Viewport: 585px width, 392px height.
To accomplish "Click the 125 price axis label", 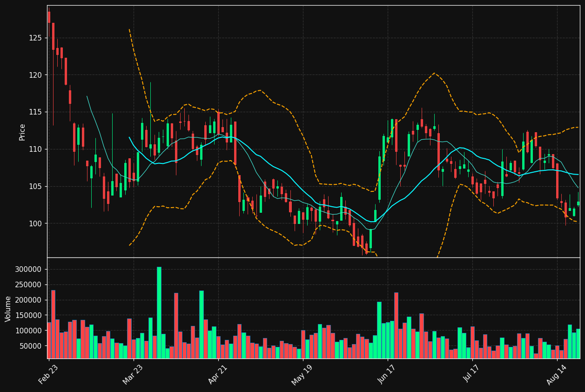I will (x=36, y=38).
